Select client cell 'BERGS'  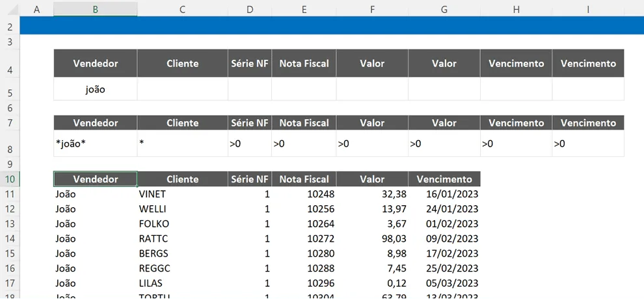[182, 253]
